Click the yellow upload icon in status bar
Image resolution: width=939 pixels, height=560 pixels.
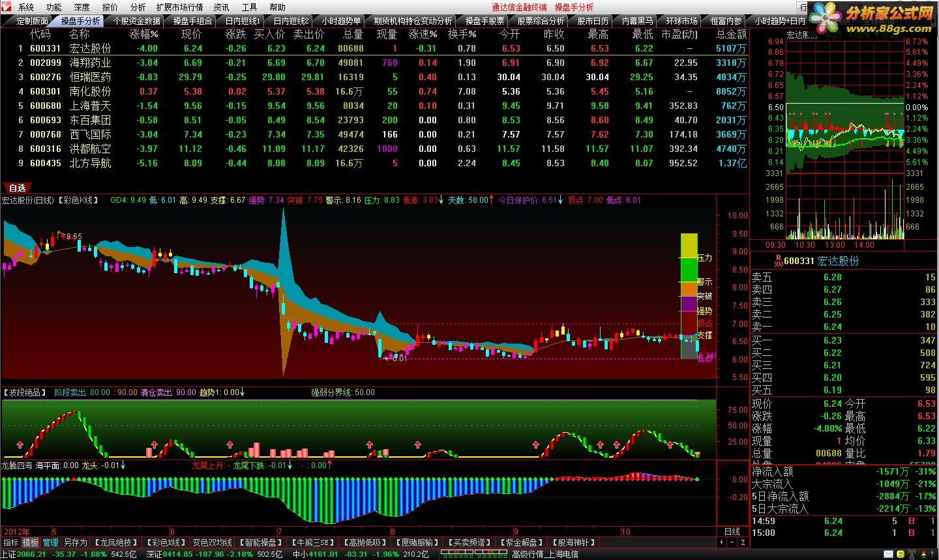coord(899,554)
